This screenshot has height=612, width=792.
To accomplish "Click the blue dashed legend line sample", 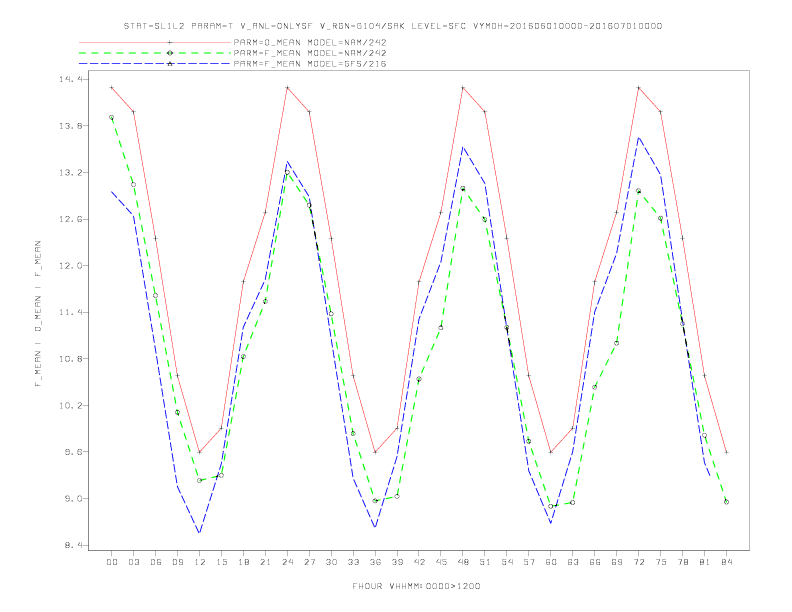I will (155, 64).
